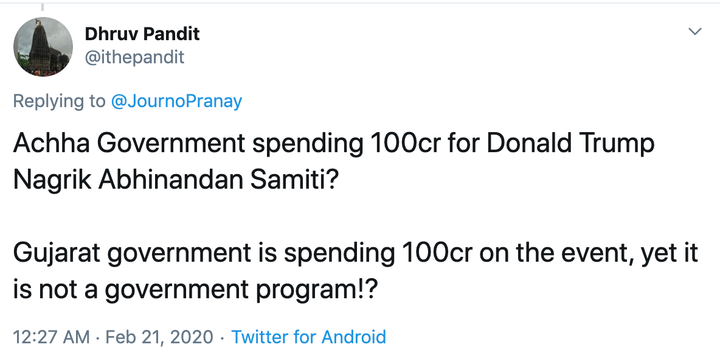Screen dimensions: 720x364
Task: Open the @JournoPranay mention link
Action: 176,101
